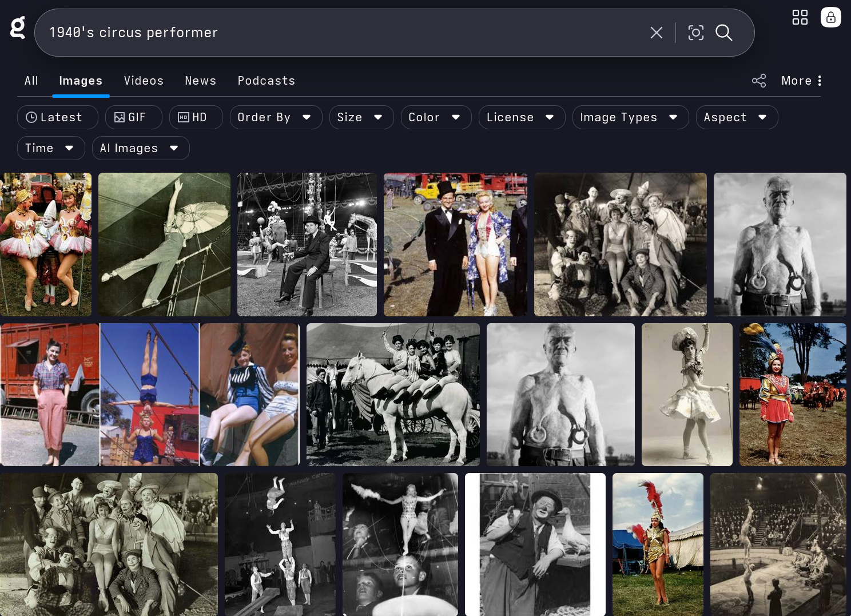Open the AI Images dropdown
The height and width of the screenshot is (616, 851).
(141, 148)
